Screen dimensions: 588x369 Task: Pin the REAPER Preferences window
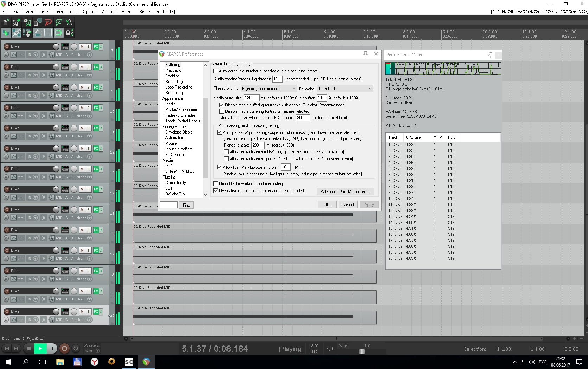point(366,54)
